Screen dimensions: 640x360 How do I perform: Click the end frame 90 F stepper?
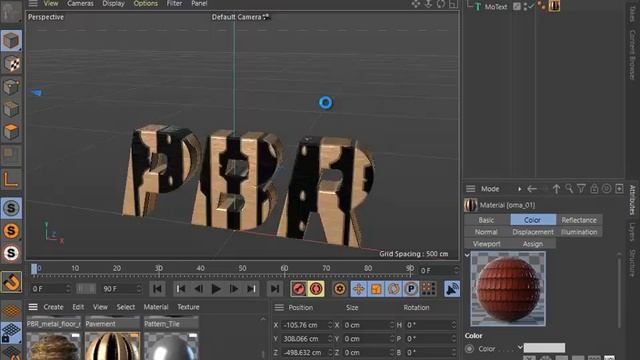click(x=139, y=289)
